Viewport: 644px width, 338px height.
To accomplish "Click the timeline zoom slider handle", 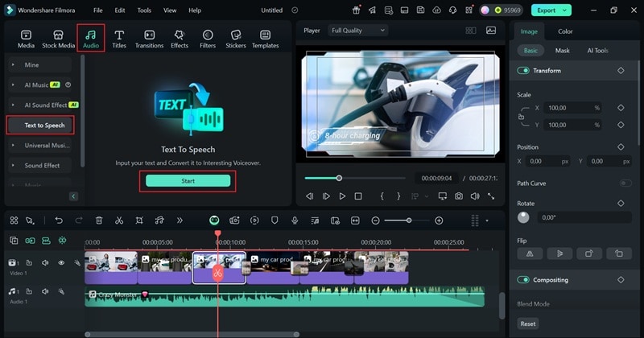I will click(x=409, y=221).
